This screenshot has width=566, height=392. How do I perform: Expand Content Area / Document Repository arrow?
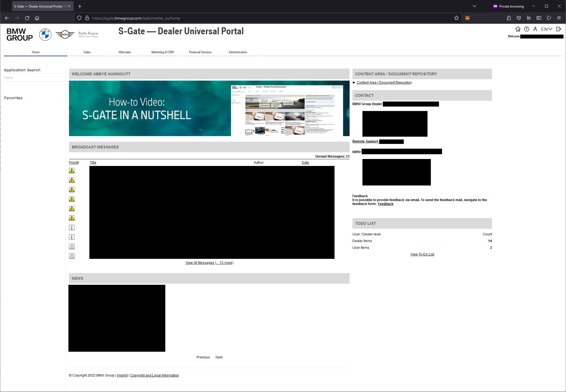pyautogui.click(x=354, y=83)
